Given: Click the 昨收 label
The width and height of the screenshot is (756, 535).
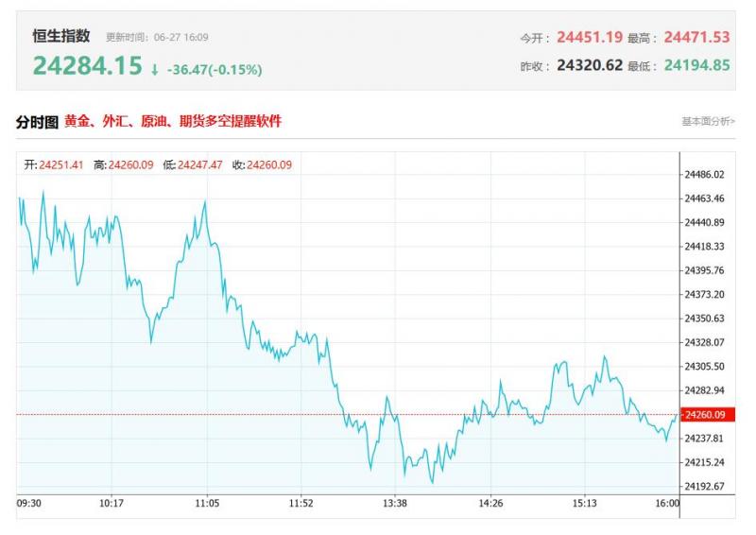Looking at the screenshot, I should (x=535, y=66).
